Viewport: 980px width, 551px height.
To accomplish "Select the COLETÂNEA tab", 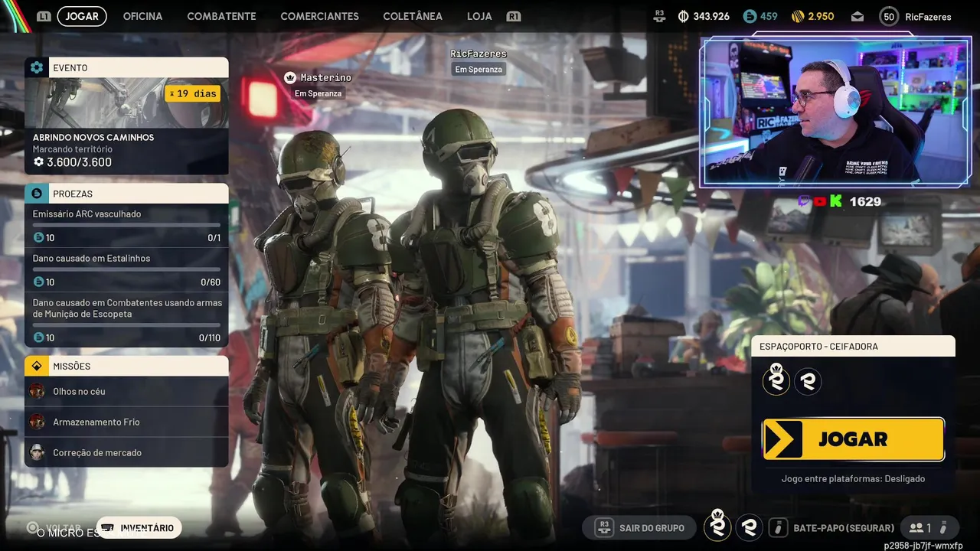I will 413,16.
